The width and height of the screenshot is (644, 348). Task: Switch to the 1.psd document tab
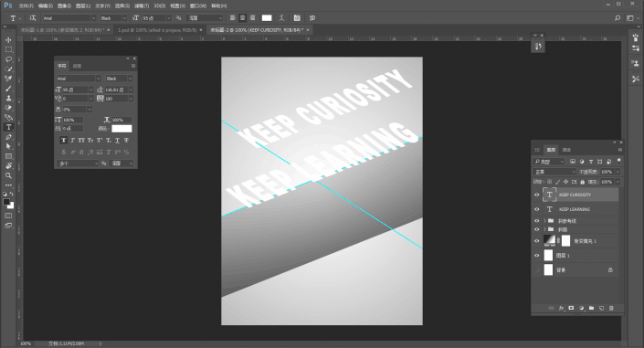157,30
